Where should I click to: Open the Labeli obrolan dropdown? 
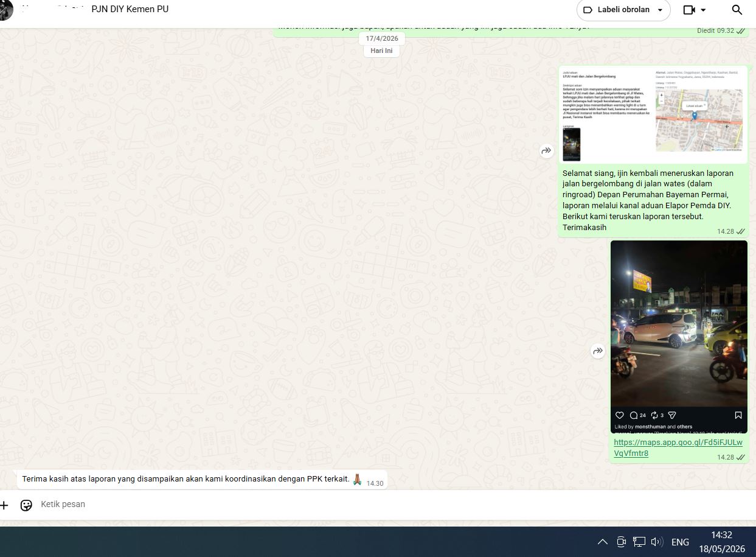click(x=623, y=10)
